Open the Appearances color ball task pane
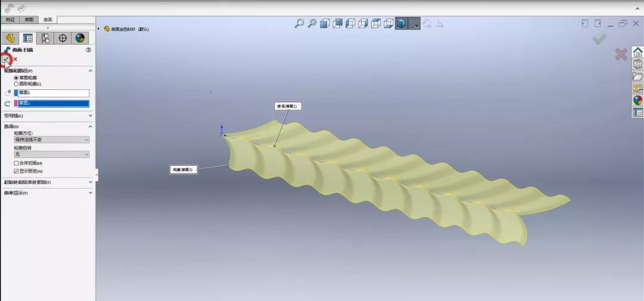Image resolution: width=644 pixels, height=301 pixels. (x=638, y=100)
